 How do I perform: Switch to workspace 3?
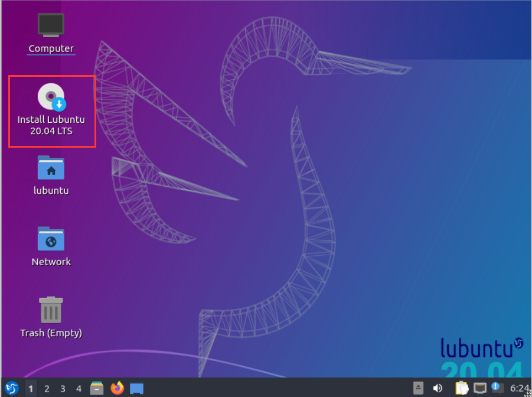click(63, 388)
